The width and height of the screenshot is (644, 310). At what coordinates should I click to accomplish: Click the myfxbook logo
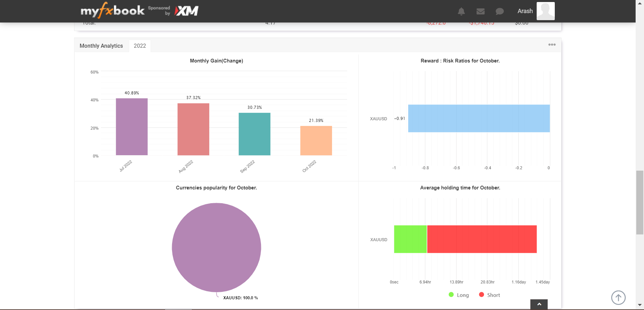tap(112, 10)
